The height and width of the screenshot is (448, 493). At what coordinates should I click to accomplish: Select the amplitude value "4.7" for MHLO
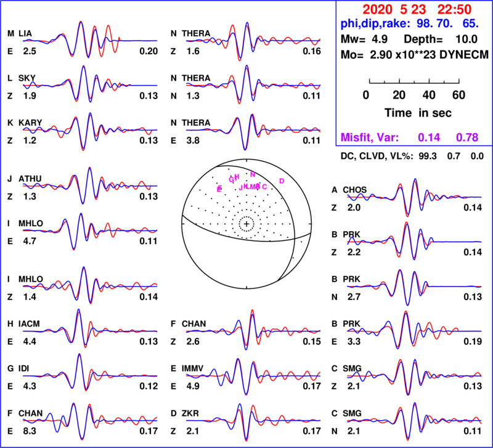click(x=30, y=241)
